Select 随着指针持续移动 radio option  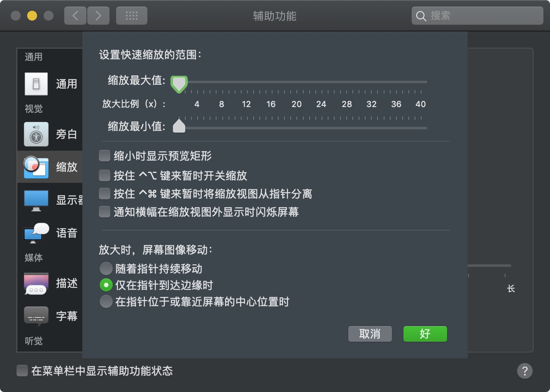point(106,269)
